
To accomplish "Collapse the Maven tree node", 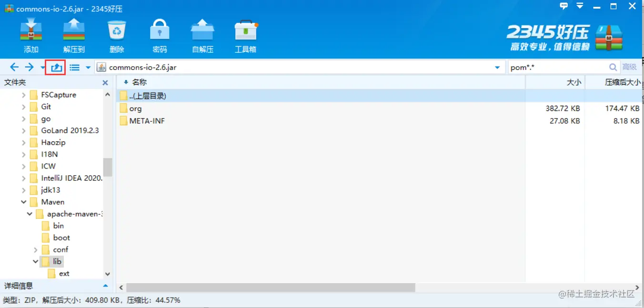I will [24, 202].
